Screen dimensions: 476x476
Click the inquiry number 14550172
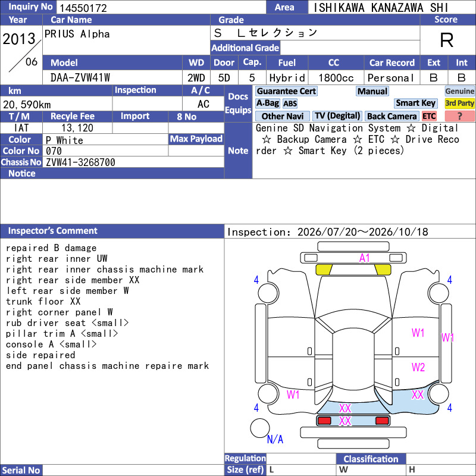[x=83, y=8]
